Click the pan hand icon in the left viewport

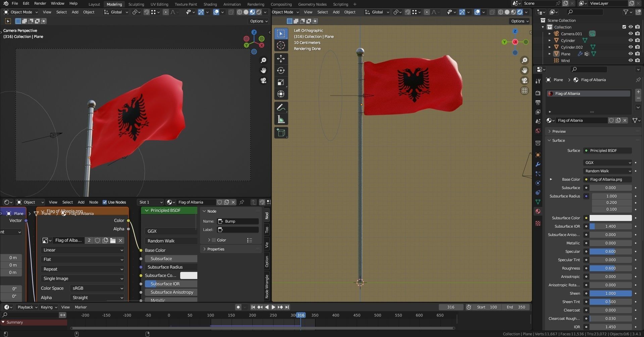263,70
